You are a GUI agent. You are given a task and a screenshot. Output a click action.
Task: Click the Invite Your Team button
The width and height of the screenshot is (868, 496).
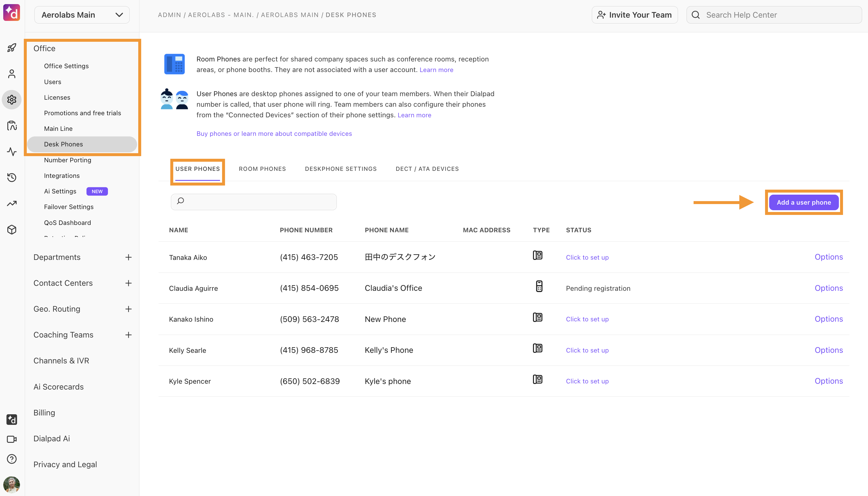[634, 15]
